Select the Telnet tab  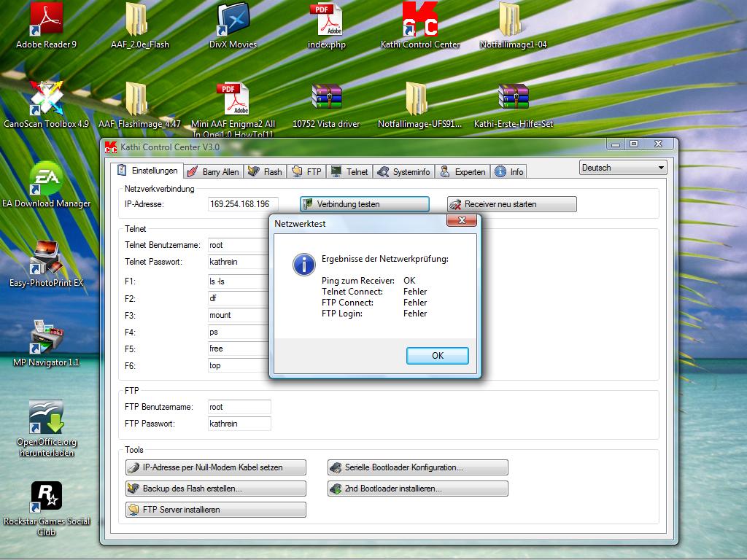(349, 172)
